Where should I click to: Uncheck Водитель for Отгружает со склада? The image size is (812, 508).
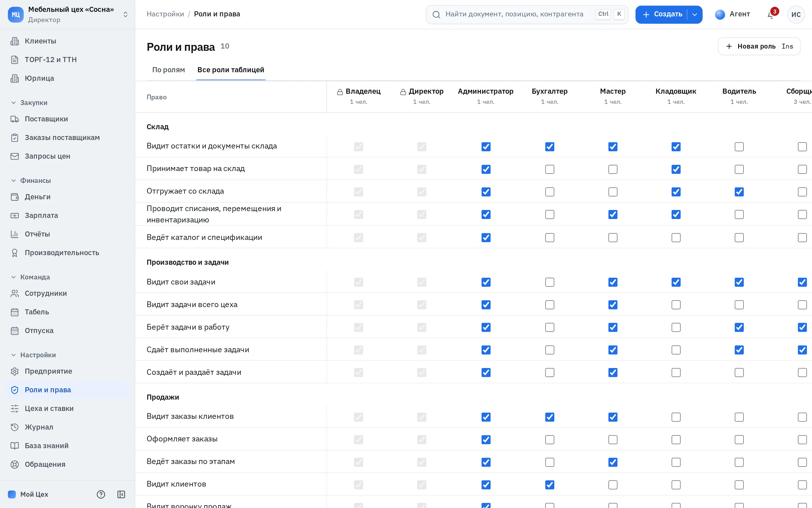(739, 192)
